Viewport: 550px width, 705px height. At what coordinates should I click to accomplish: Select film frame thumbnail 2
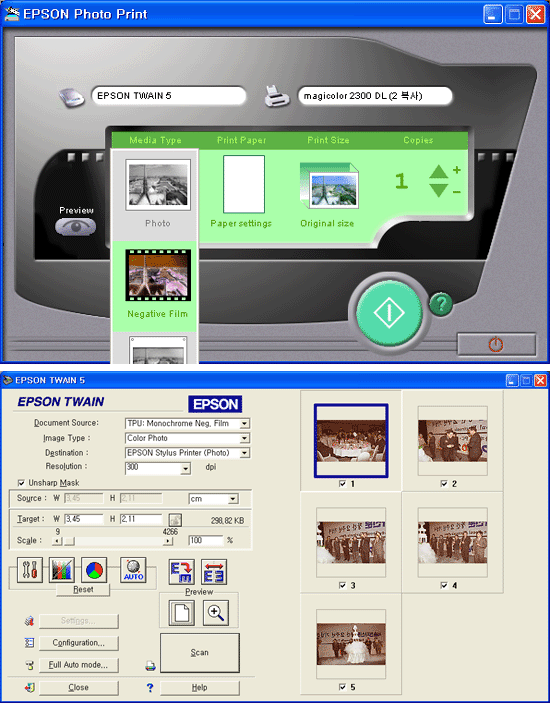pos(452,441)
